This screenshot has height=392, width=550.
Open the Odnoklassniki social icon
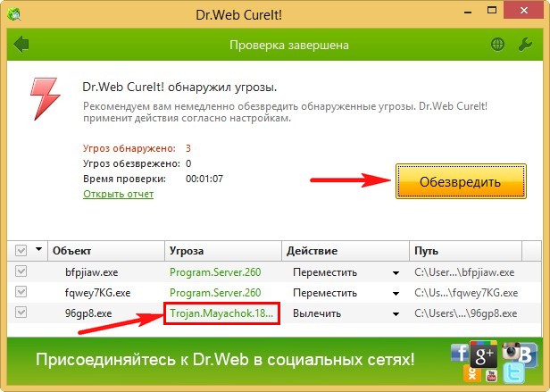point(471,374)
